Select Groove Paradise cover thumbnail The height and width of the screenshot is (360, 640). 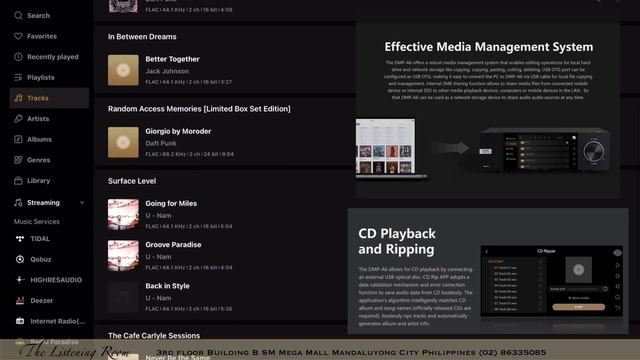point(123,256)
